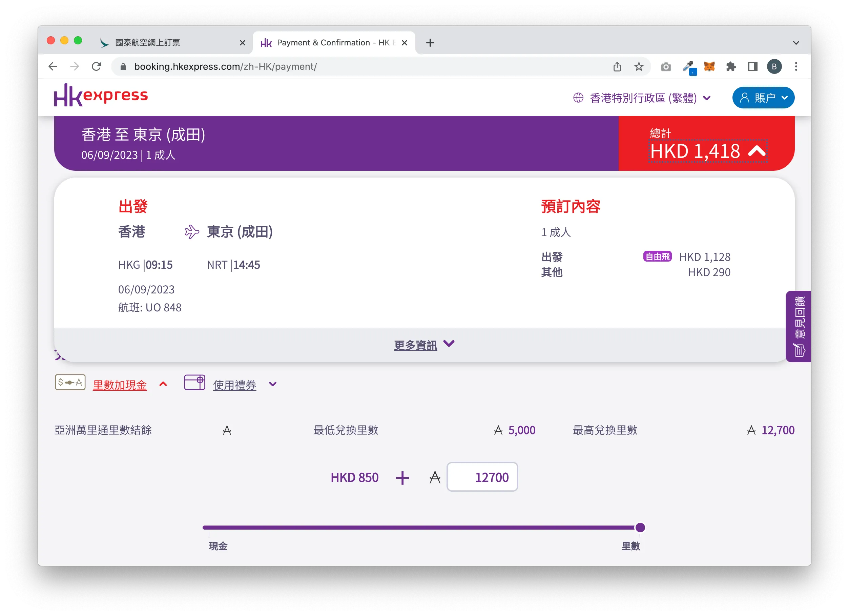
Task: Open the share icon in address bar
Action: pos(617,67)
